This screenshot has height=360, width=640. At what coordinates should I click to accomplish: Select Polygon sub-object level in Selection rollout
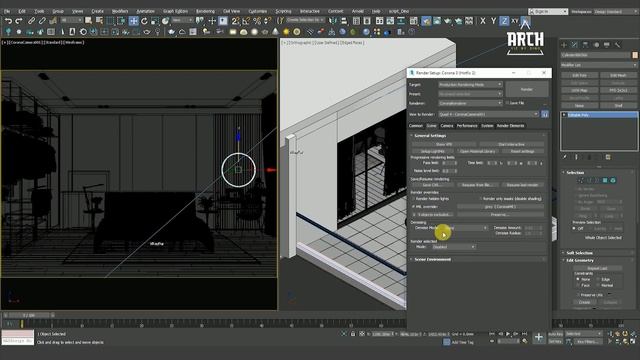click(x=605, y=180)
